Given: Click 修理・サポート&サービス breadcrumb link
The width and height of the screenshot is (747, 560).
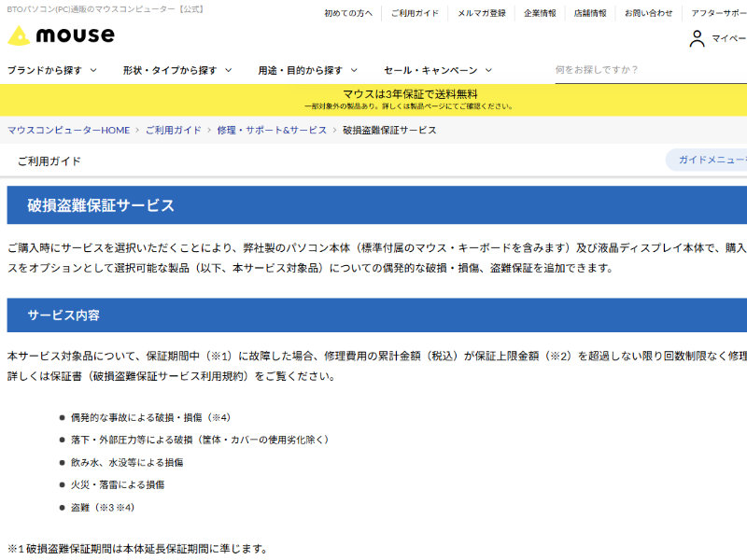Looking at the screenshot, I should pyautogui.click(x=272, y=130).
